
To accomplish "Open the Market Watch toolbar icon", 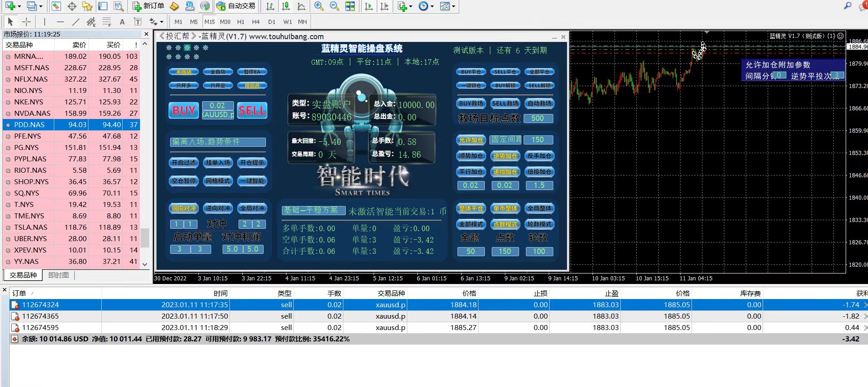I will 56,6.
